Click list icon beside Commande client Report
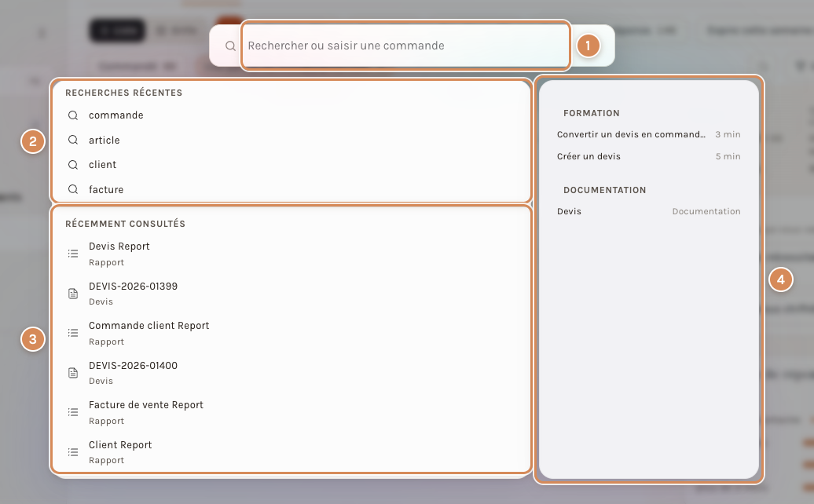 pos(73,333)
